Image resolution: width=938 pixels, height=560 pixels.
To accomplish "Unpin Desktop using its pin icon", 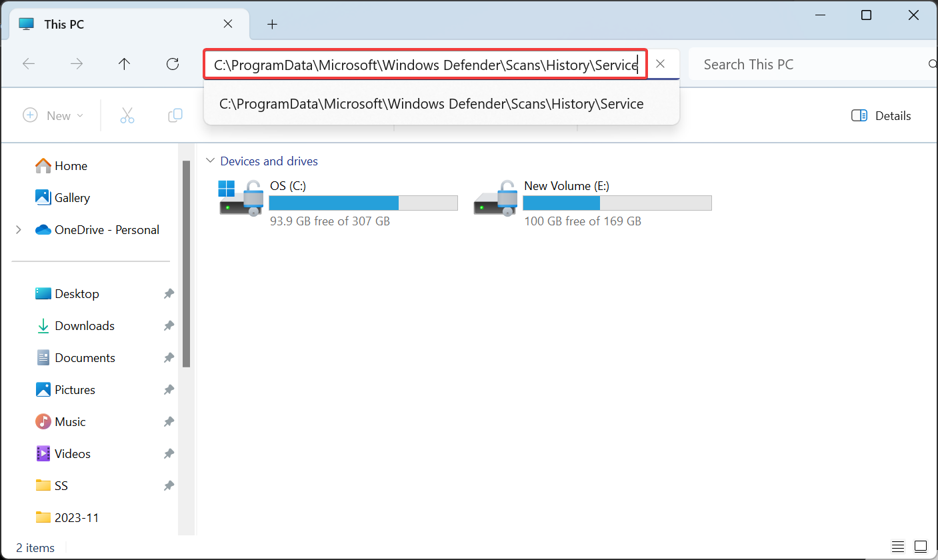I will [169, 293].
